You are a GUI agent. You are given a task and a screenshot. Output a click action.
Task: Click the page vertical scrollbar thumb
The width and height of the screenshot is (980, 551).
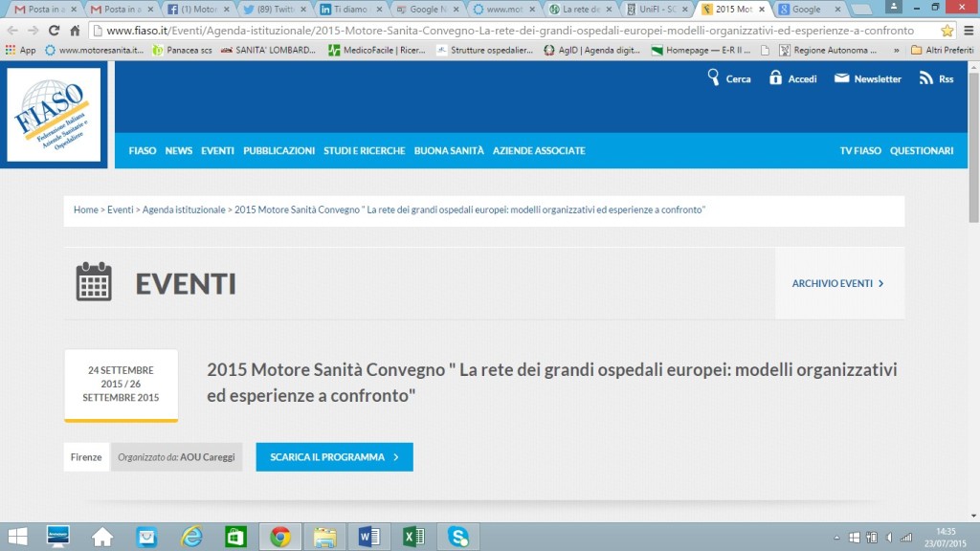[973, 146]
